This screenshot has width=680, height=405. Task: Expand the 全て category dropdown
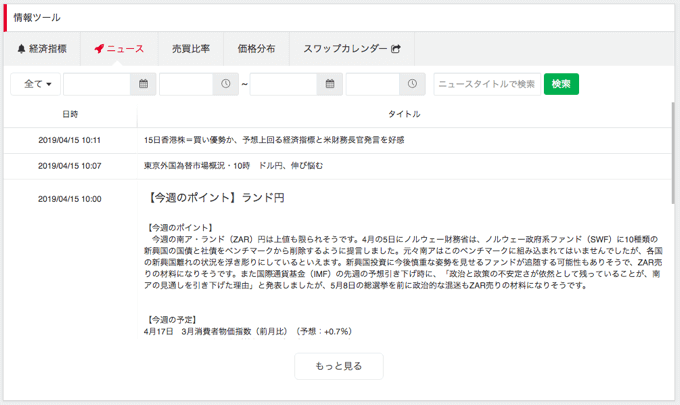point(38,84)
